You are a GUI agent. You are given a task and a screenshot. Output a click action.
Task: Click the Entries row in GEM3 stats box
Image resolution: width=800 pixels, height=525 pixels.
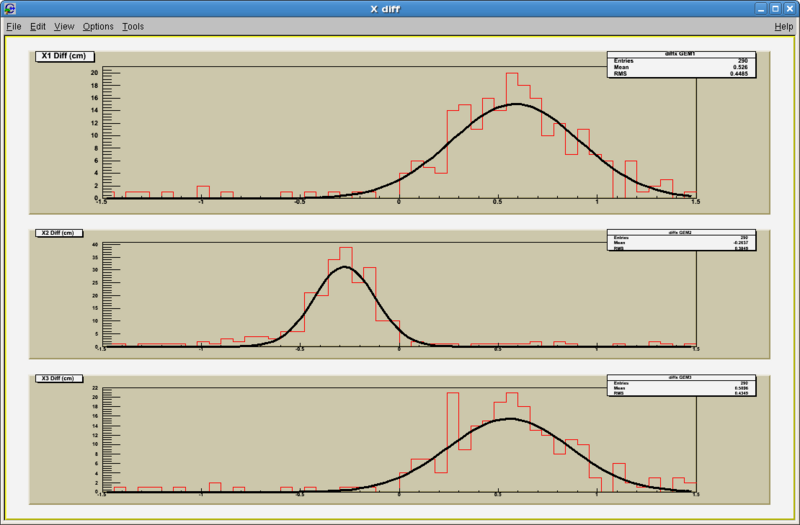(681, 383)
